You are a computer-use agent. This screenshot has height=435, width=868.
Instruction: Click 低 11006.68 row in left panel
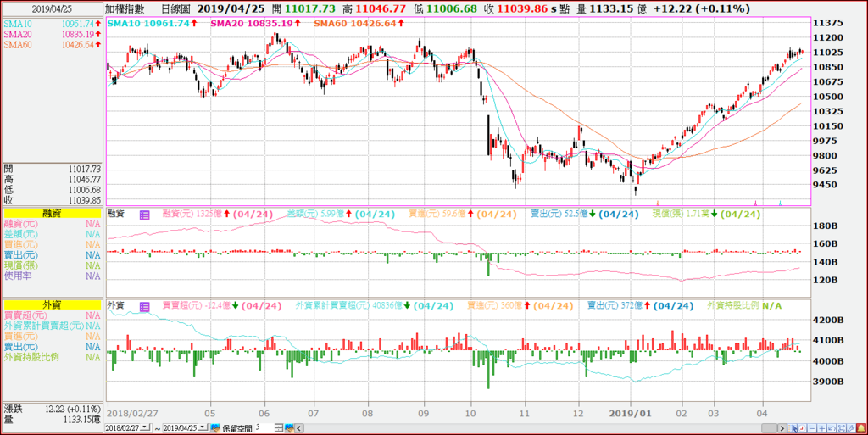coord(52,190)
